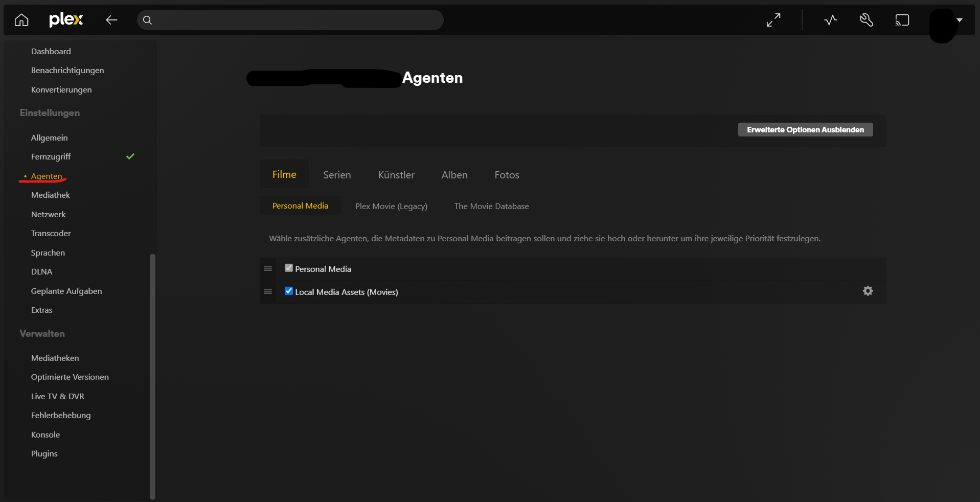Toggle fullscreen with the expand arrows icon
Viewport: 980px width, 502px height.
point(773,20)
